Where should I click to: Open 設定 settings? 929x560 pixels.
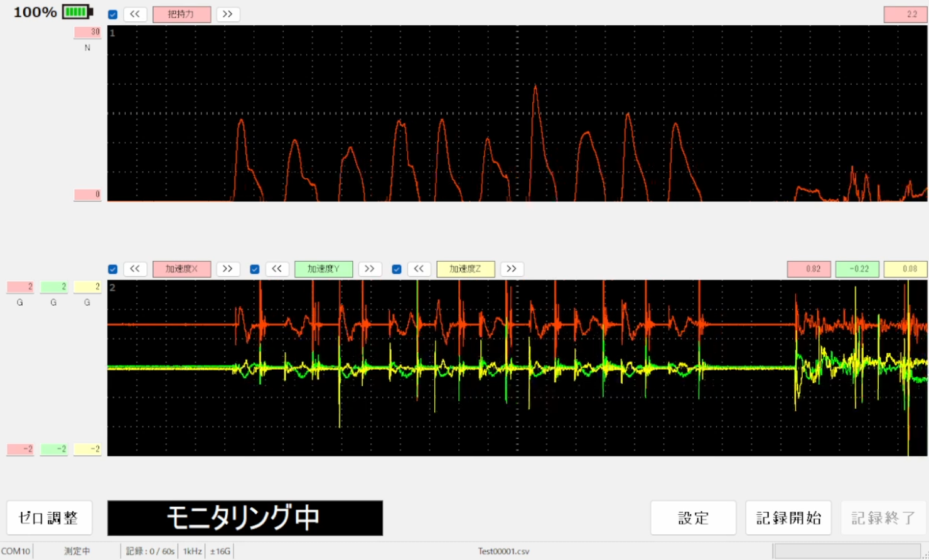point(693,518)
